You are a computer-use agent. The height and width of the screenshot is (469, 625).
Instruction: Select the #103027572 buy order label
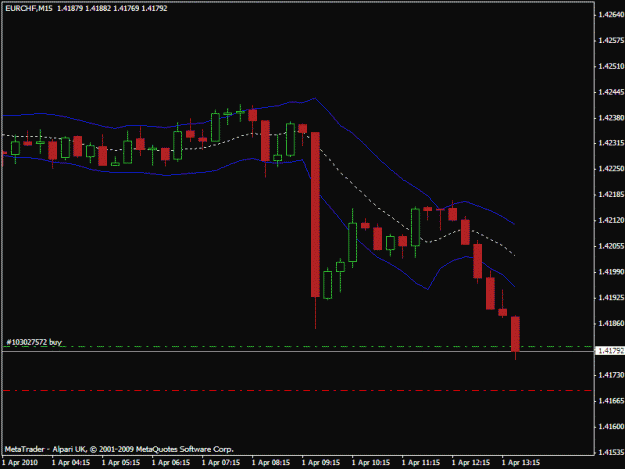[34, 342]
